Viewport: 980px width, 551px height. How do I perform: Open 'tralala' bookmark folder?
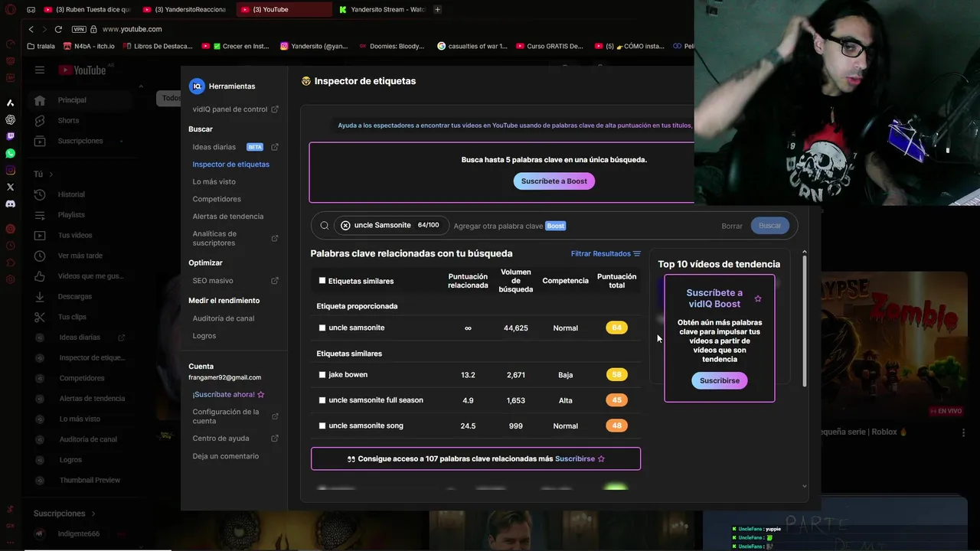click(41, 46)
